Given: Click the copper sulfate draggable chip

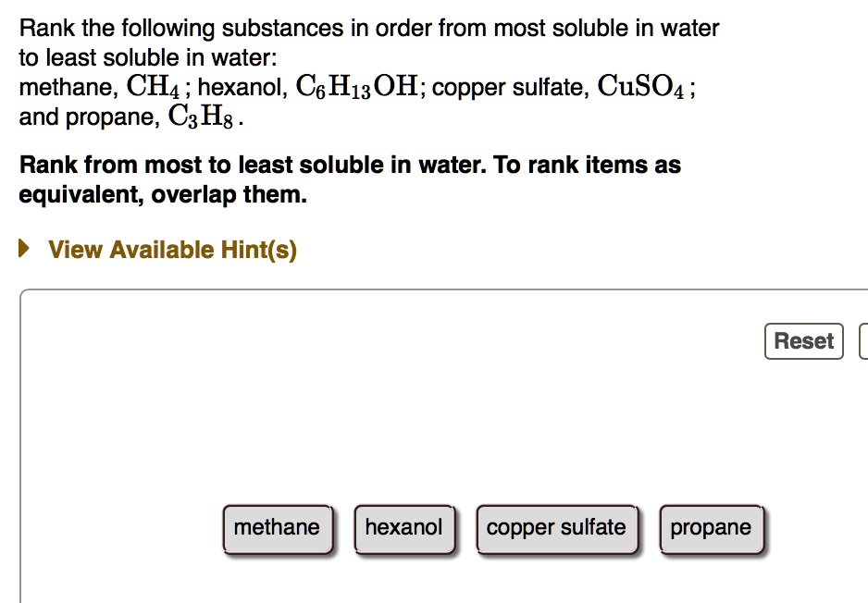Looking at the screenshot, I should [556, 528].
